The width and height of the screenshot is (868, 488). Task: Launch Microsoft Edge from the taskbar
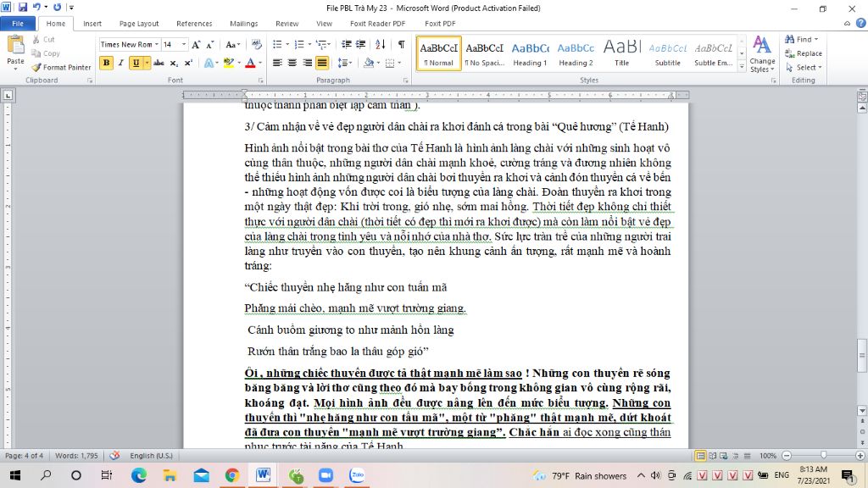[x=139, y=475]
